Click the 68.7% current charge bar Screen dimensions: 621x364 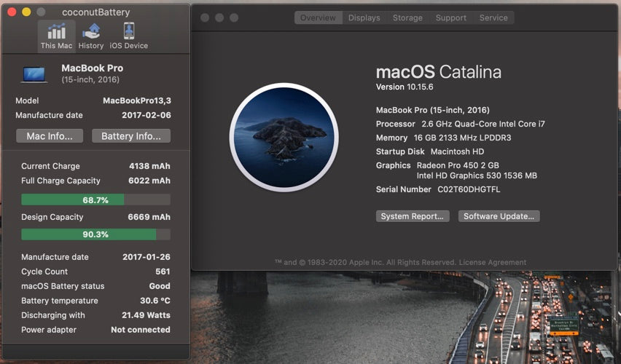point(95,199)
